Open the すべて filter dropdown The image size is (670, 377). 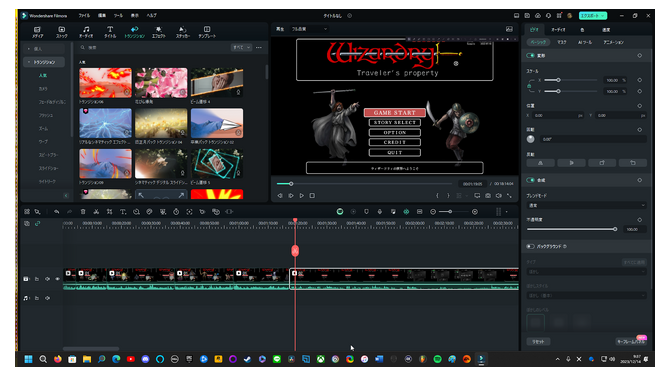click(241, 47)
